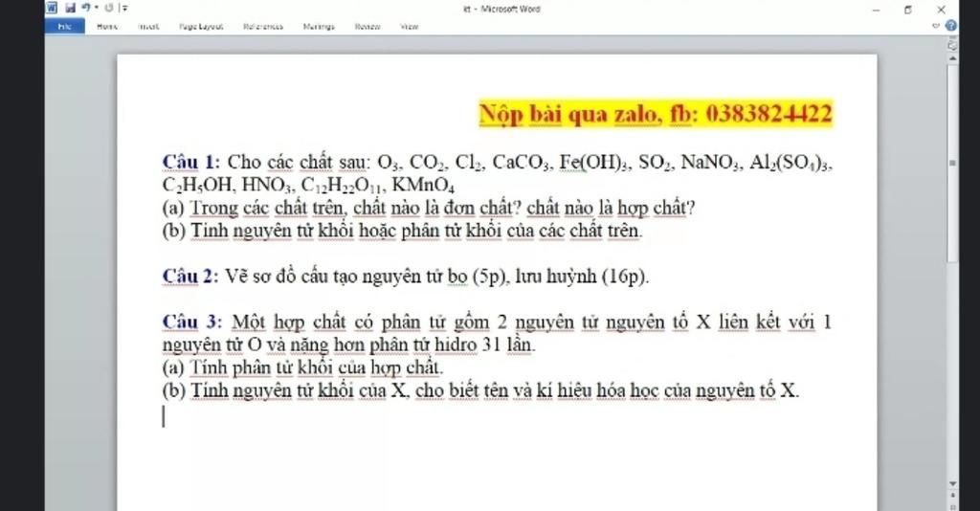Click line "(a) Trong các chất trên"
This screenshot has height=511, width=980.
429,208
